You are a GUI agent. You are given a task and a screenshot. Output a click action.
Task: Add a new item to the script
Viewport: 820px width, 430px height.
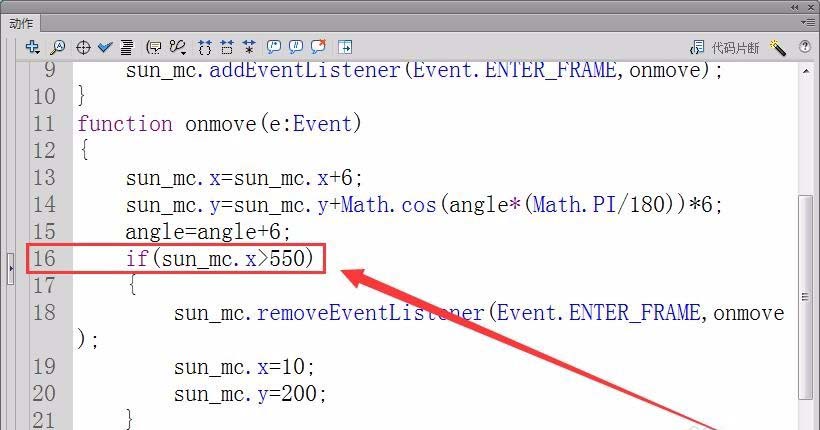[32, 48]
